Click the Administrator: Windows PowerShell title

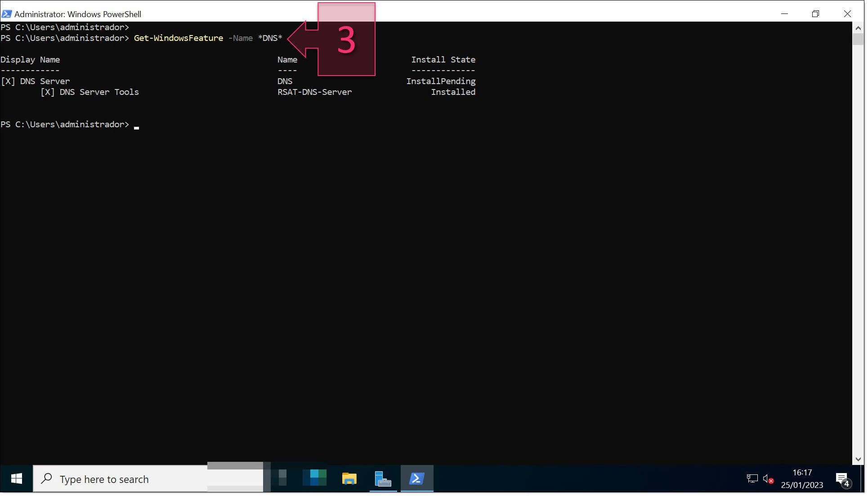click(x=78, y=14)
